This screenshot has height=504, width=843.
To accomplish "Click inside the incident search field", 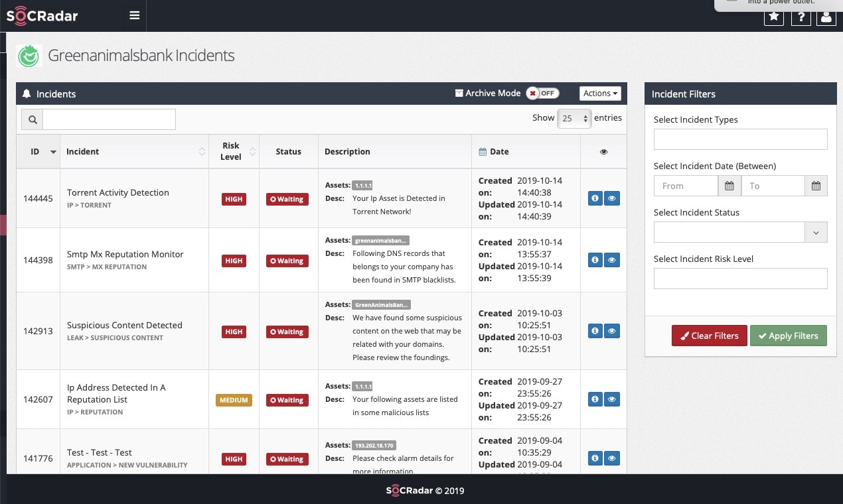I will (x=110, y=119).
